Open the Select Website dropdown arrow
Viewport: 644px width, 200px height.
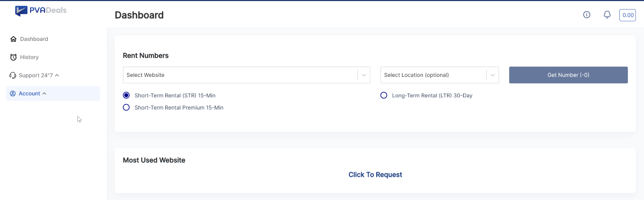(x=364, y=75)
